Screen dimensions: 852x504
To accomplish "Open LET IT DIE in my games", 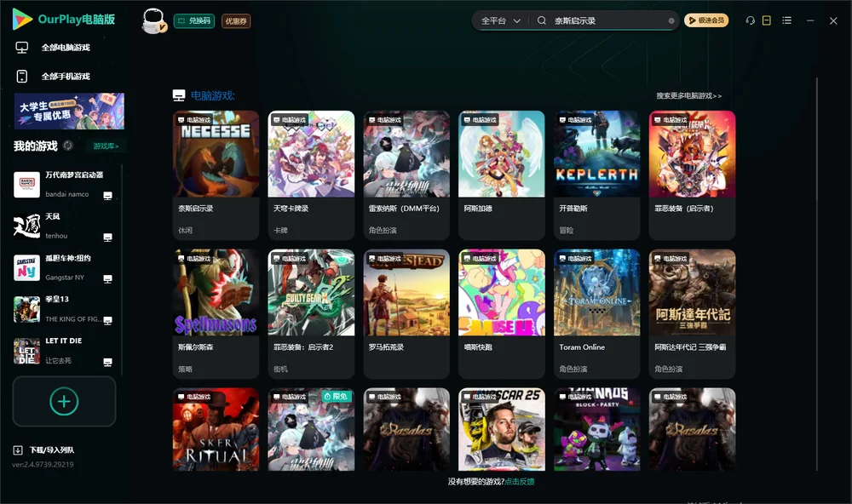I will pyautogui.click(x=63, y=351).
